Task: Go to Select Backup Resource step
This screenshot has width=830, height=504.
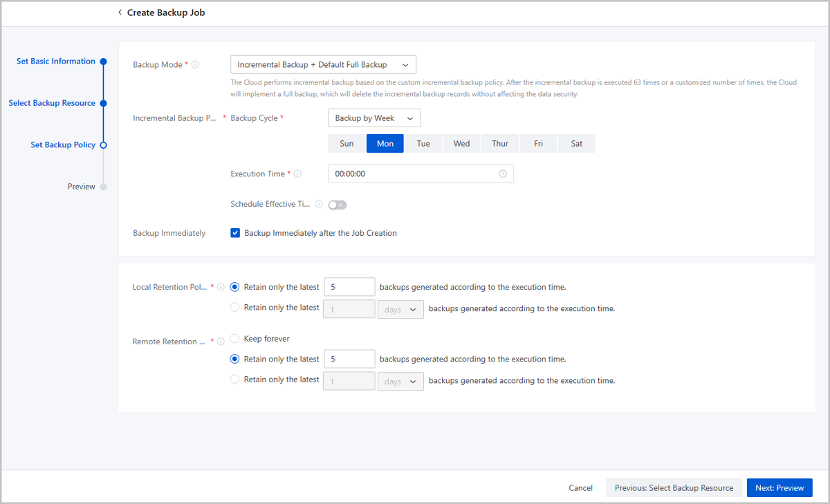Action: (52, 103)
